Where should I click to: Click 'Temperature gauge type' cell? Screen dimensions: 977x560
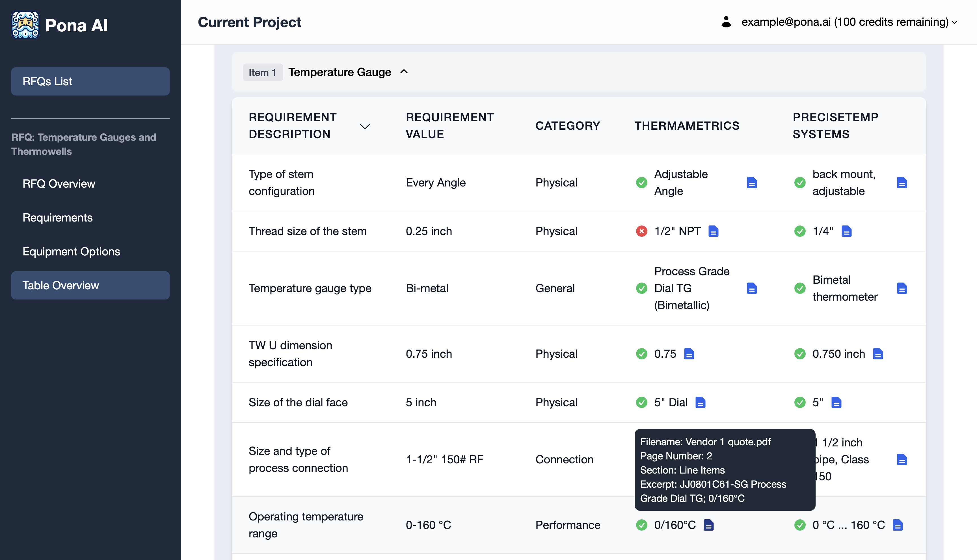tap(310, 288)
